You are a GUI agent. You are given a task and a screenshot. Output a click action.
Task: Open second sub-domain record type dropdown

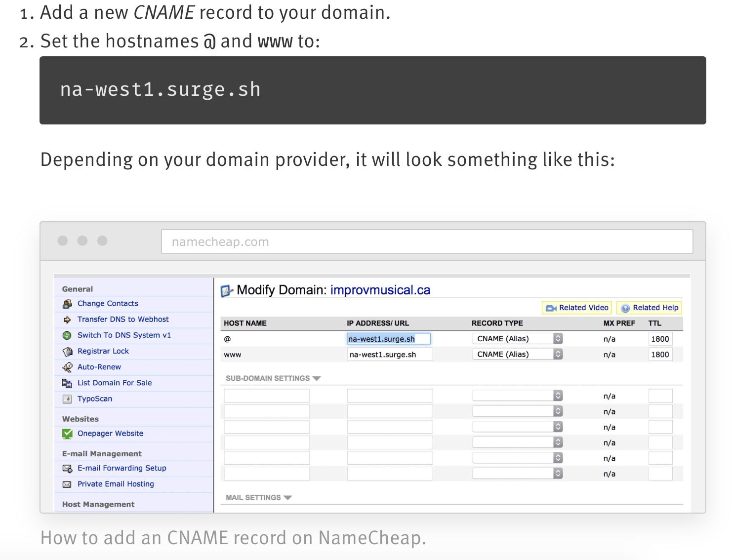coord(517,411)
